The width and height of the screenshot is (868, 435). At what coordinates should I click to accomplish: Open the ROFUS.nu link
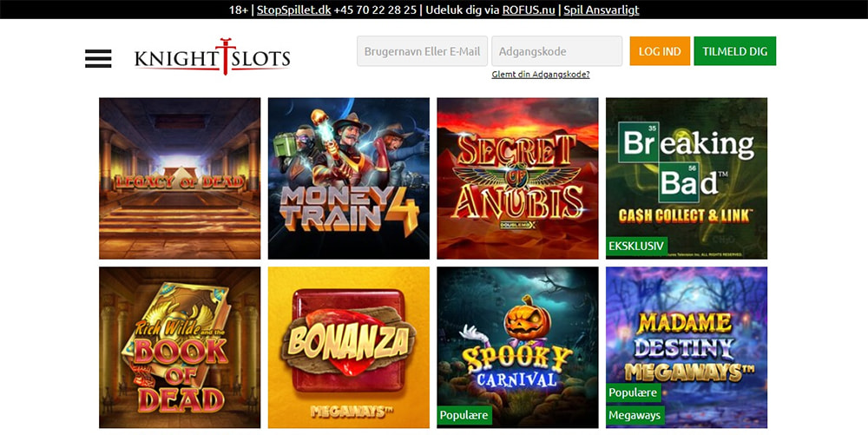pos(529,10)
